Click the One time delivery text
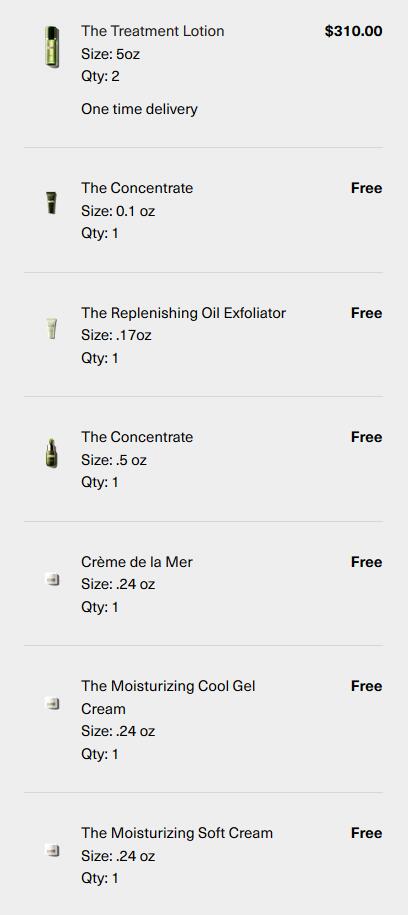 (140, 109)
